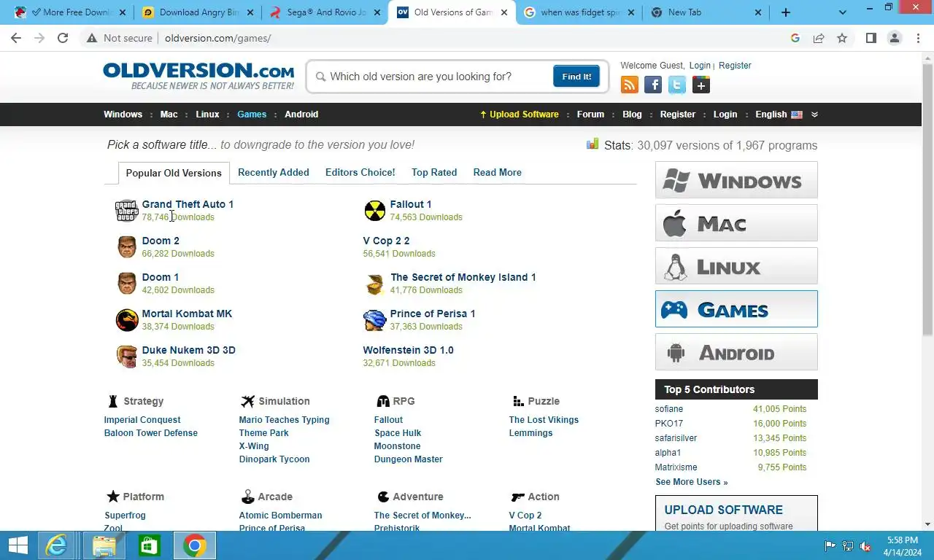Reload the oldversion.com page

[x=63, y=38]
